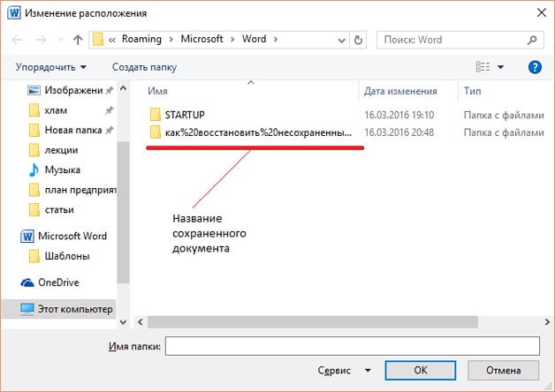This screenshot has width=555, height=392.
Task: Open the Упорядочить menu
Action: tap(51, 67)
